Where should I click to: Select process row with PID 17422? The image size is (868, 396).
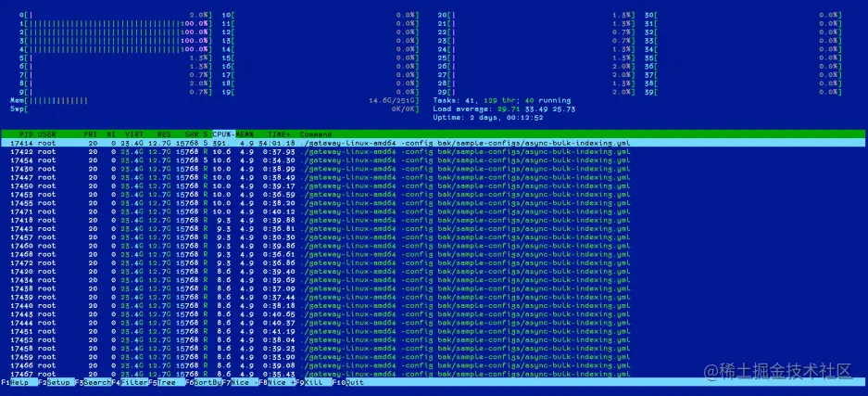point(434,152)
